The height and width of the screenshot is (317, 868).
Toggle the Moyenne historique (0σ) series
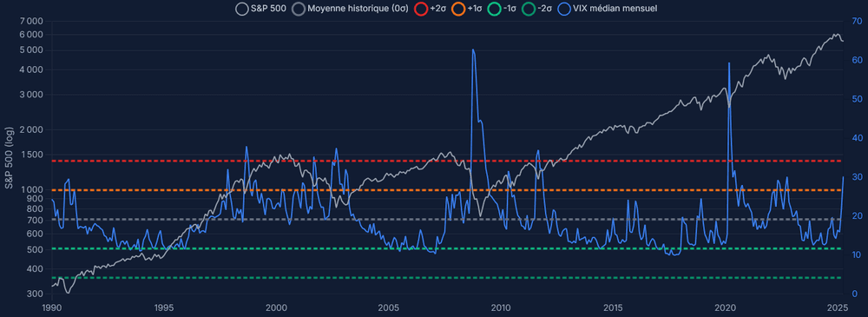(349, 9)
